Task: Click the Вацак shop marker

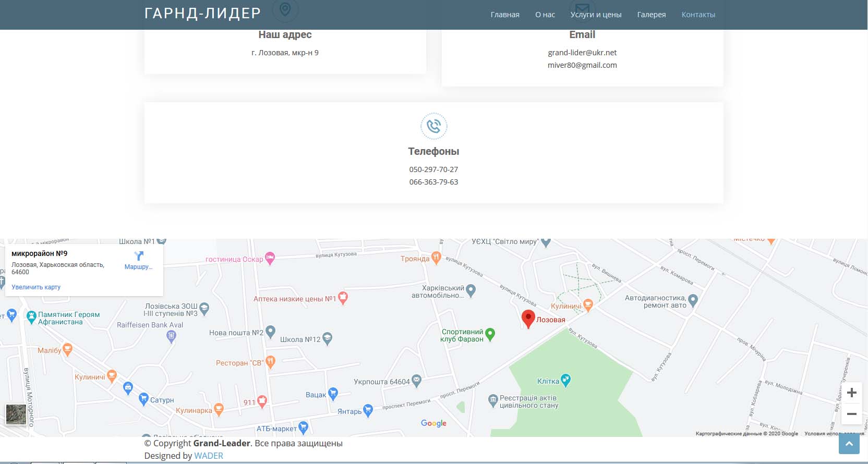Action: [x=333, y=394]
